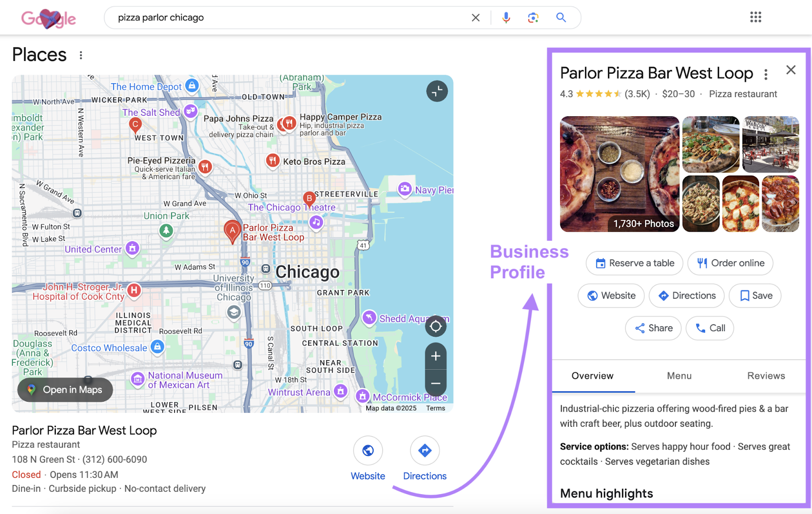Image resolution: width=812 pixels, height=514 pixels.
Task: Zoom in on the map with the plus control
Action: [x=435, y=357]
